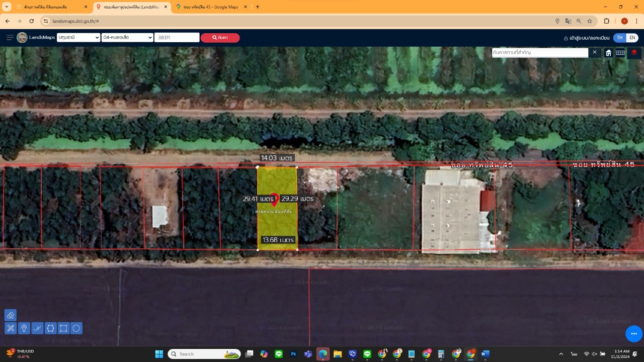Open the red map layers icon

634,52
